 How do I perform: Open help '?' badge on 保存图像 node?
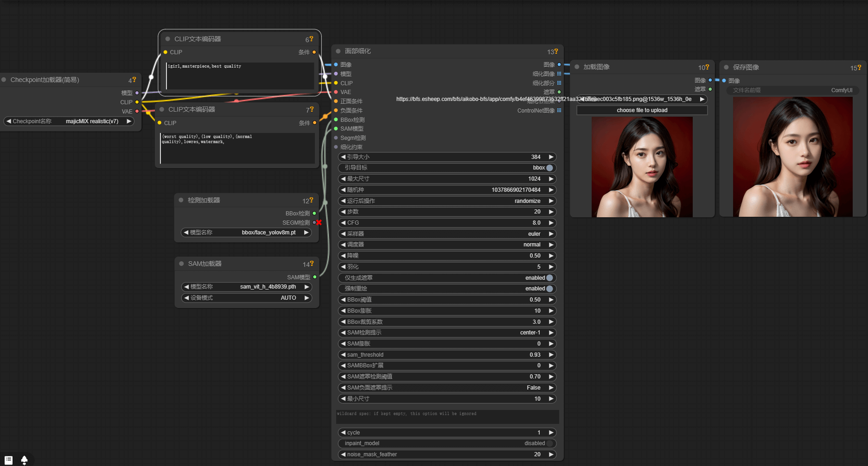860,68
